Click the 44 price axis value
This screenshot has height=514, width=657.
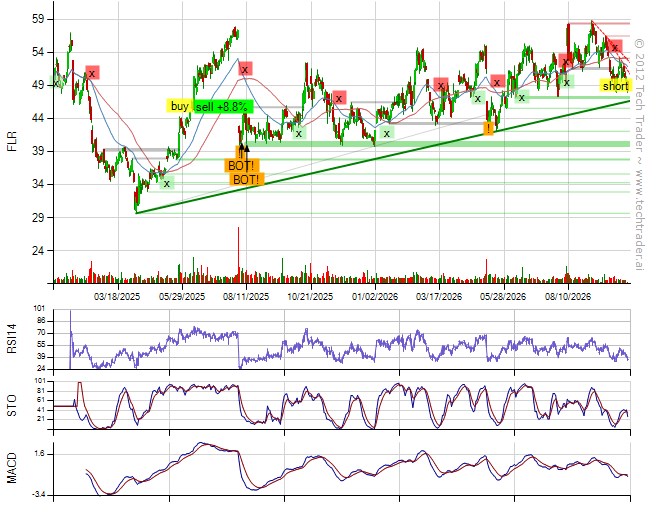coord(37,119)
